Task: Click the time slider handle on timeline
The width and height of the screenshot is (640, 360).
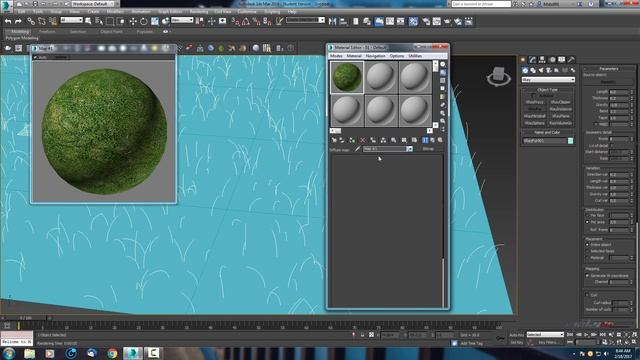Action: point(26,318)
